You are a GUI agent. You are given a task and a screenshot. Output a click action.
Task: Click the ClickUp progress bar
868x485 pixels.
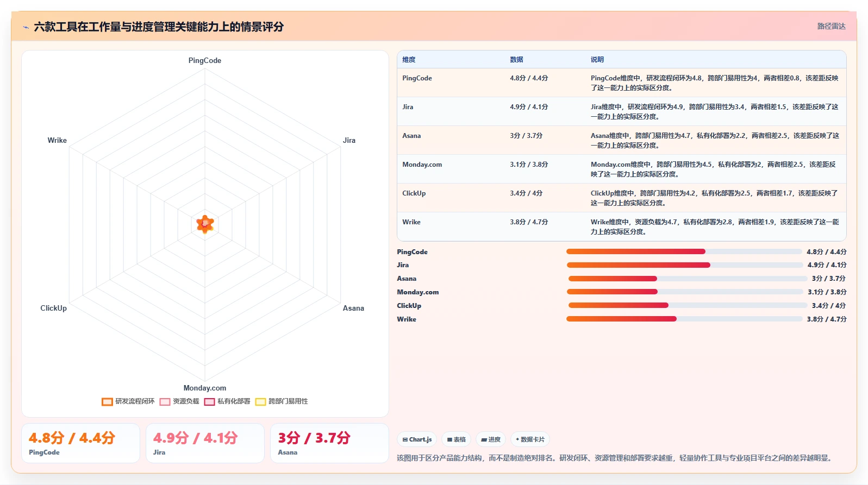point(688,305)
